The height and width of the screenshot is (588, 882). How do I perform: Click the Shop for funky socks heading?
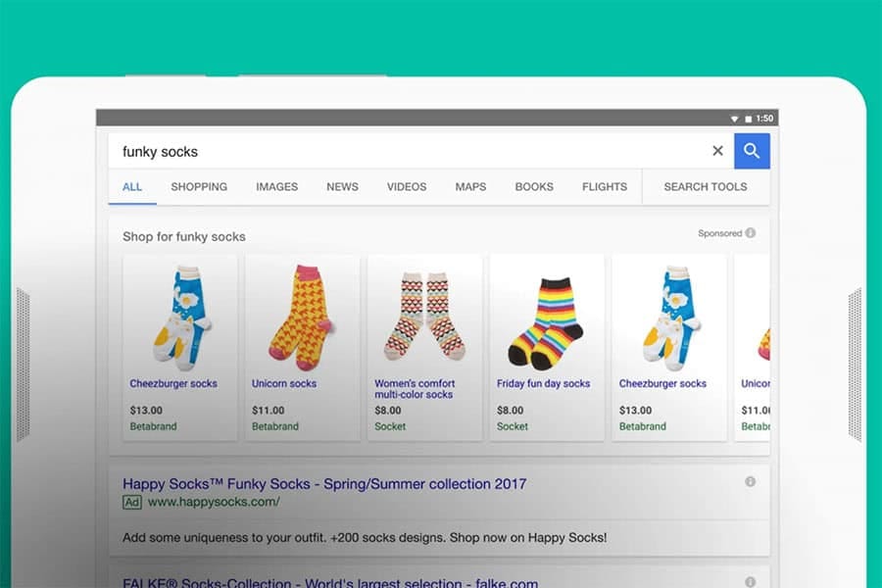[184, 237]
